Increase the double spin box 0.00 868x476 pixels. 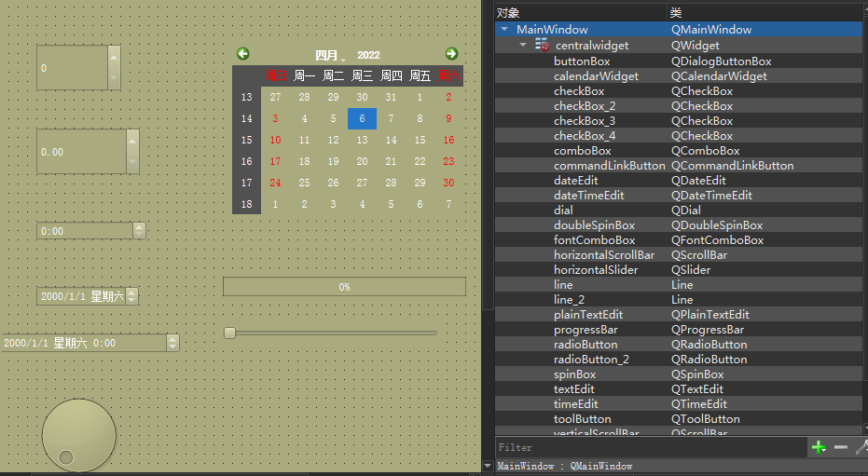tap(132, 141)
